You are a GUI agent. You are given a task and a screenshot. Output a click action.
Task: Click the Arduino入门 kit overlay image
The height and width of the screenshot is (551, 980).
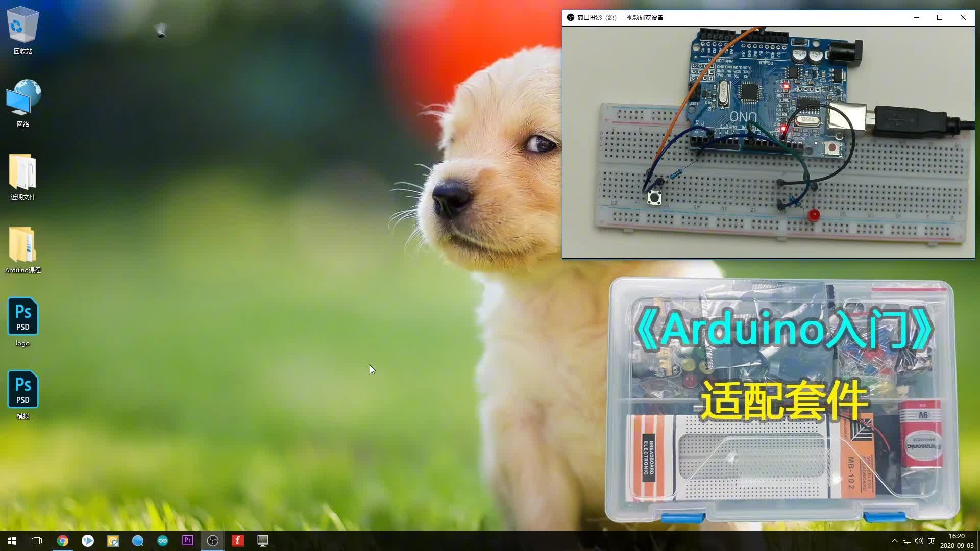[x=782, y=400]
